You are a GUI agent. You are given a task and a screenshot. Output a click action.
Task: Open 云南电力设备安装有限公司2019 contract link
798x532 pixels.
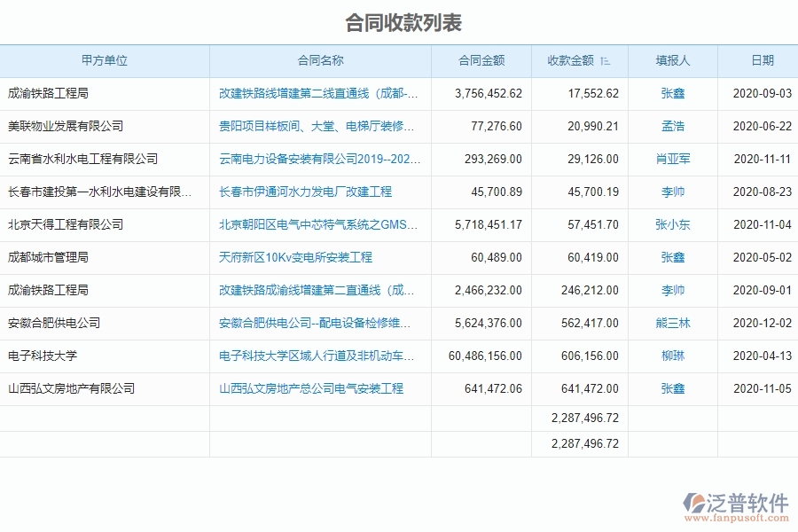click(x=319, y=159)
